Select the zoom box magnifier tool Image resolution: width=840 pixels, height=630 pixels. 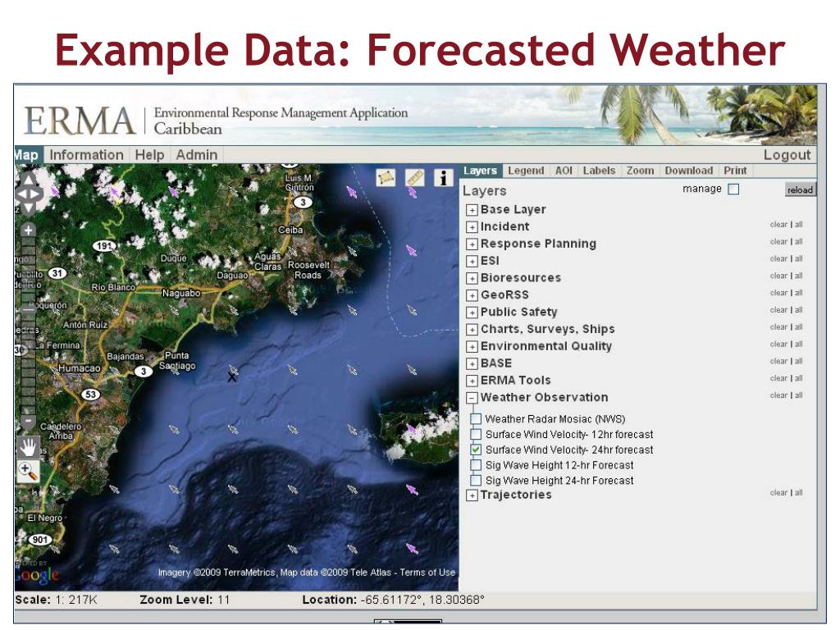(x=28, y=472)
